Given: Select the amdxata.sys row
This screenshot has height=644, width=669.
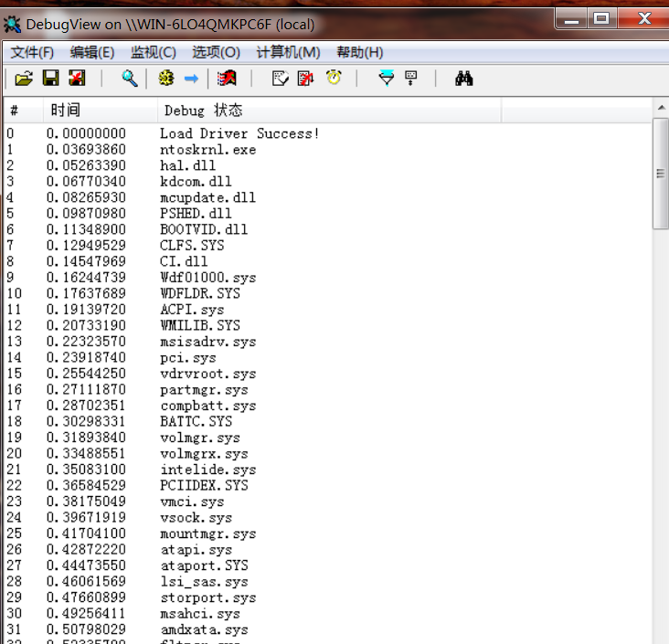Looking at the screenshot, I should (328, 629).
